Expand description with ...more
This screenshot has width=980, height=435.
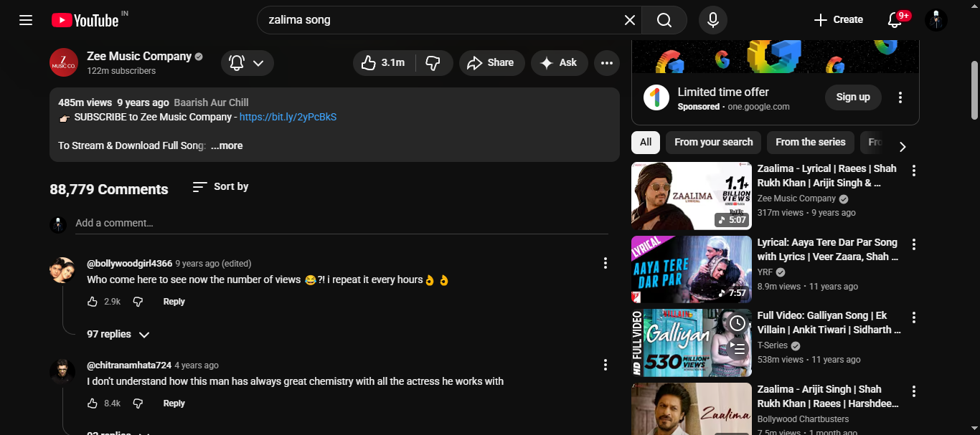(227, 145)
